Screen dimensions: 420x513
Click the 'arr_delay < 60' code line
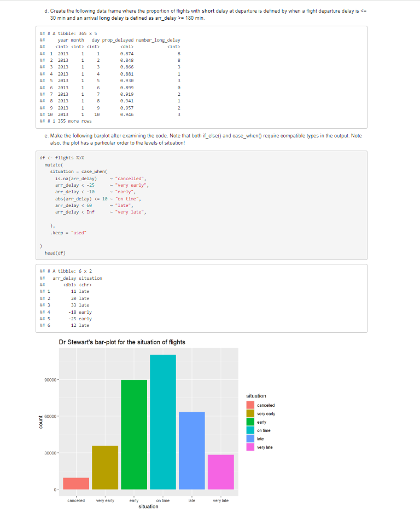coord(94,205)
